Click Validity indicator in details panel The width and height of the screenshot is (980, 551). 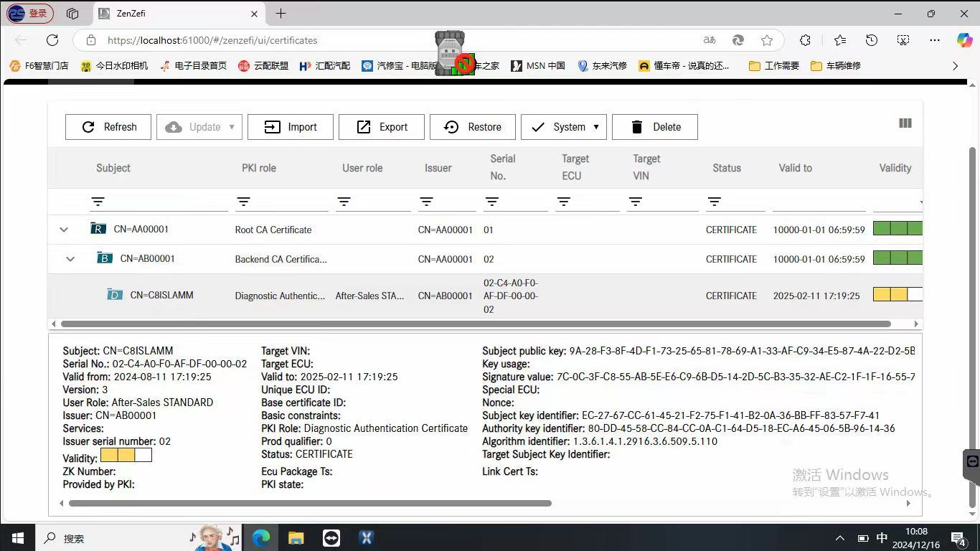[126, 455]
